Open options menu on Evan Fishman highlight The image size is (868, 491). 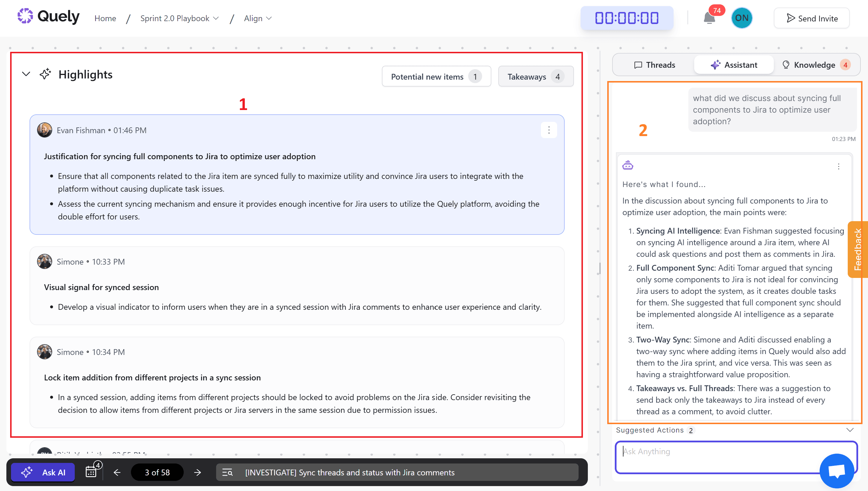click(x=549, y=130)
